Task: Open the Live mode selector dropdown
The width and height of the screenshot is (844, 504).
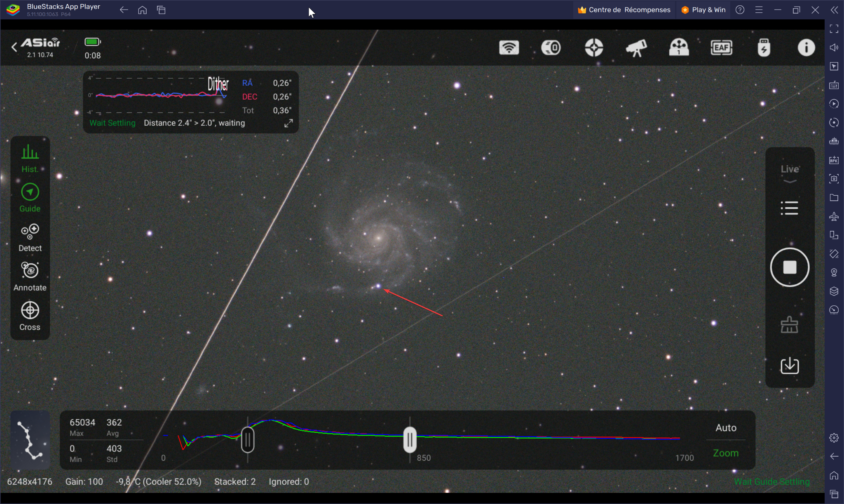Action: click(x=790, y=174)
